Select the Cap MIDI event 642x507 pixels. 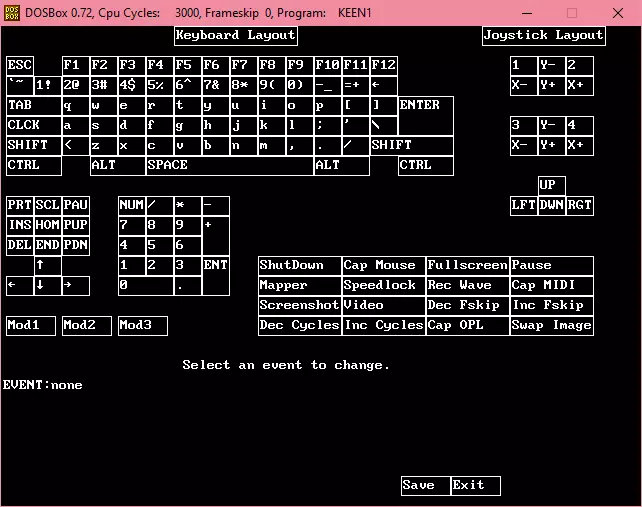coord(552,285)
